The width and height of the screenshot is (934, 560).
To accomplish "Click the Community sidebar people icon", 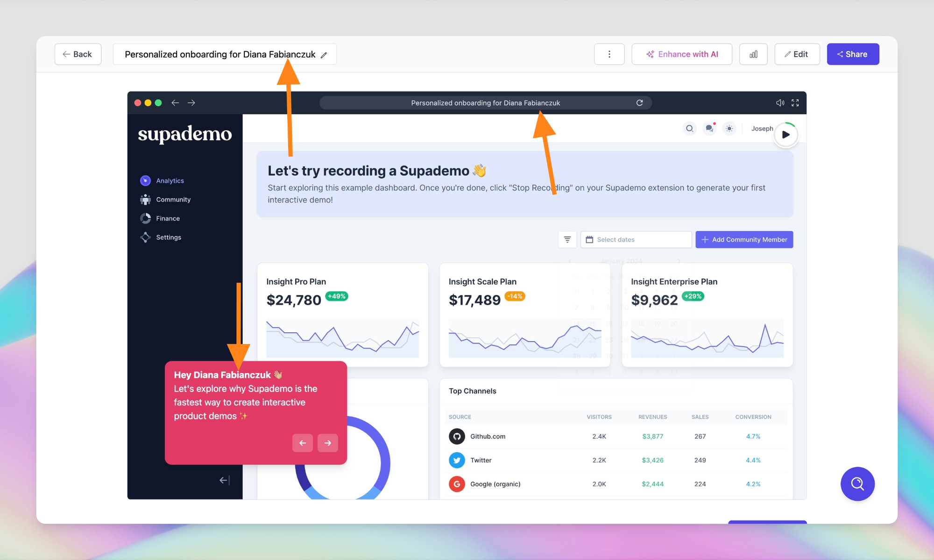I will [145, 199].
